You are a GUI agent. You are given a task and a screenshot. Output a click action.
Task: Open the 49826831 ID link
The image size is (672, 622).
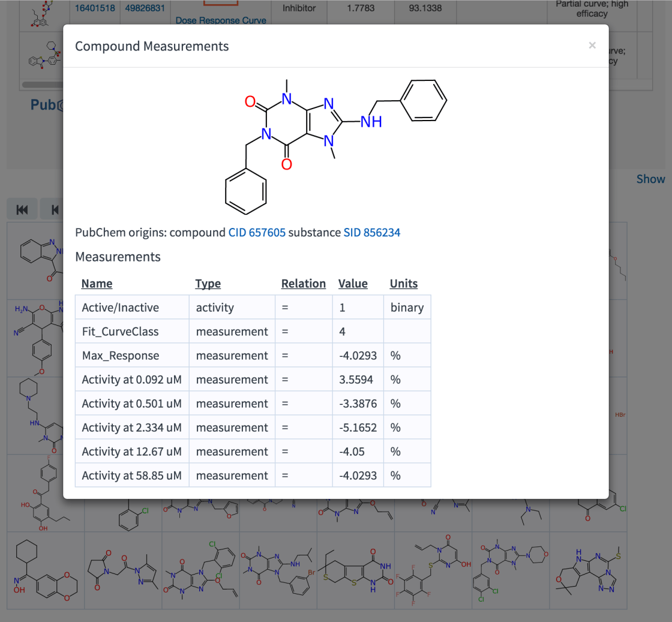click(146, 8)
